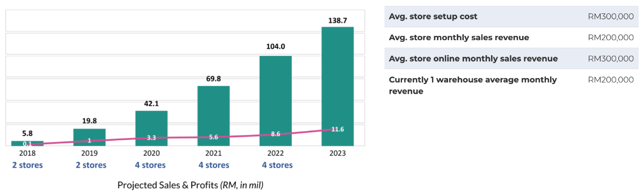
Task: Click '2 stores' under 2018
Action: [27, 165]
